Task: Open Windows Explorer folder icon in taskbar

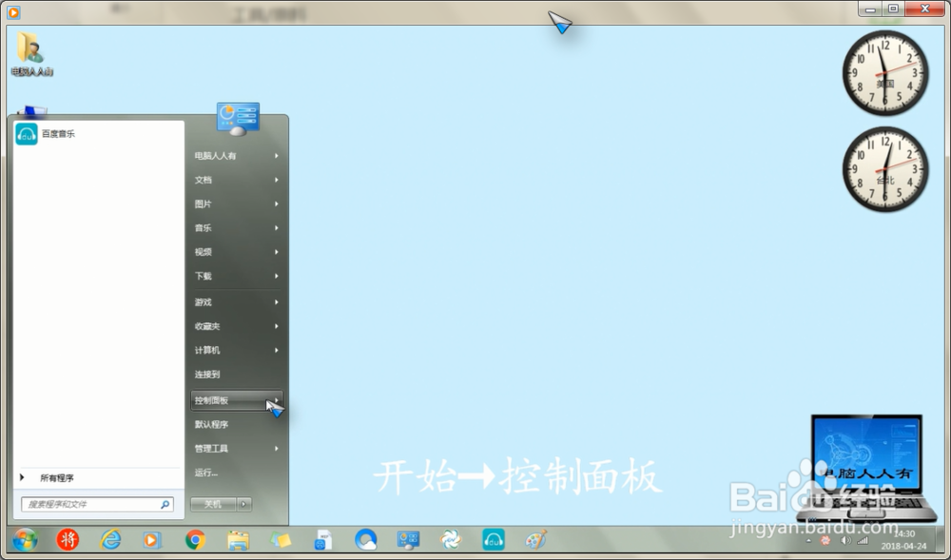Action: [x=238, y=539]
